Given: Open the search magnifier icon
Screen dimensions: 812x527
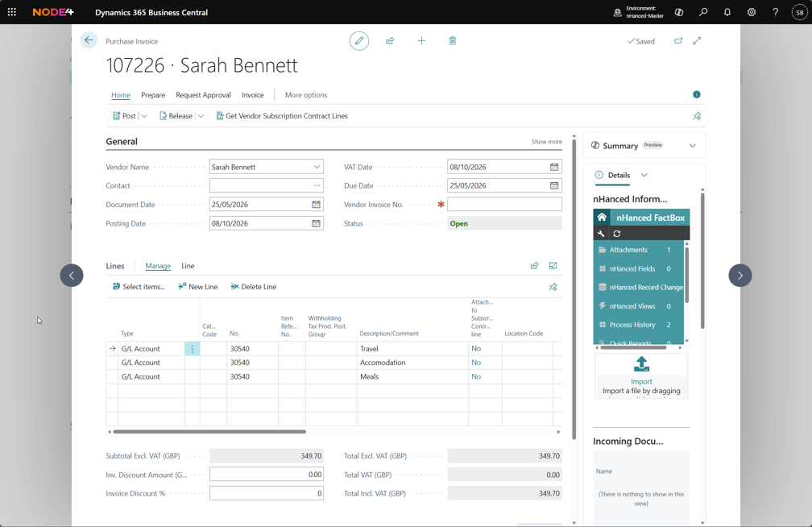Looking at the screenshot, I should (x=703, y=12).
